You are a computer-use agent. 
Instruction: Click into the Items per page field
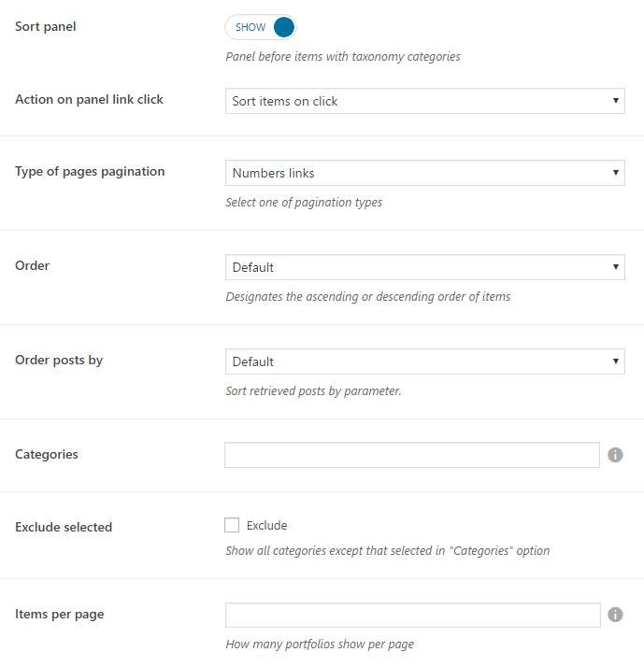coord(411,615)
